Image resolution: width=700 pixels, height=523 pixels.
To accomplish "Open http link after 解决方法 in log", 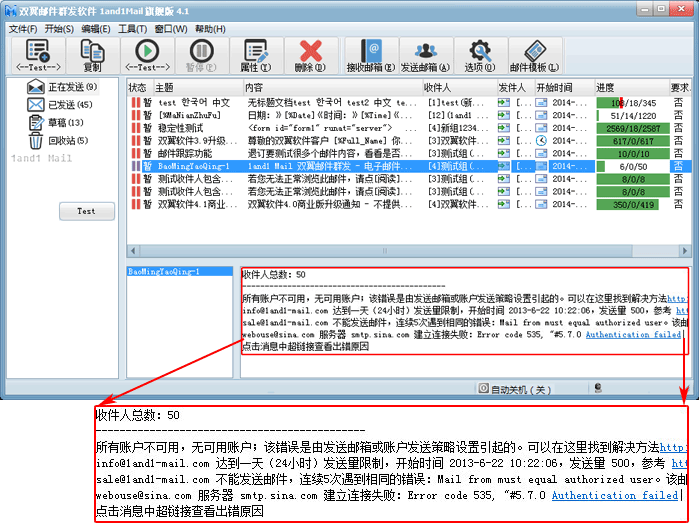I will coord(677,299).
